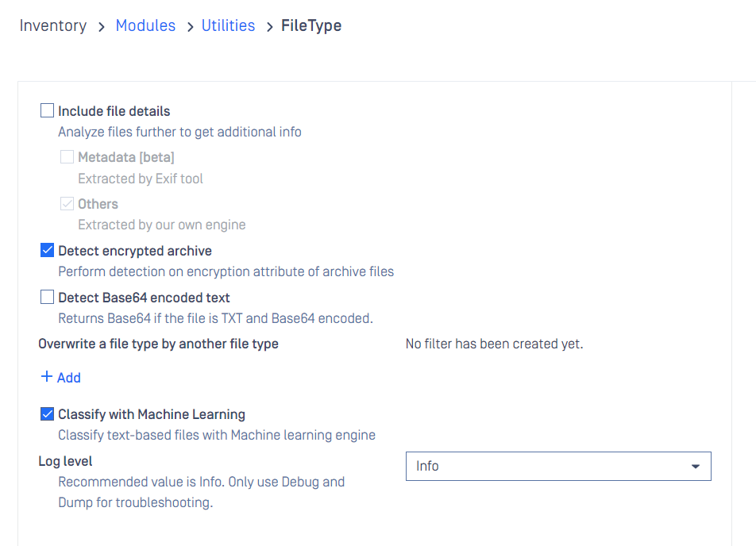Click the Classify with Machine Learning label
Screen dimensions: 756x546
pyautogui.click(x=152, y=414)
